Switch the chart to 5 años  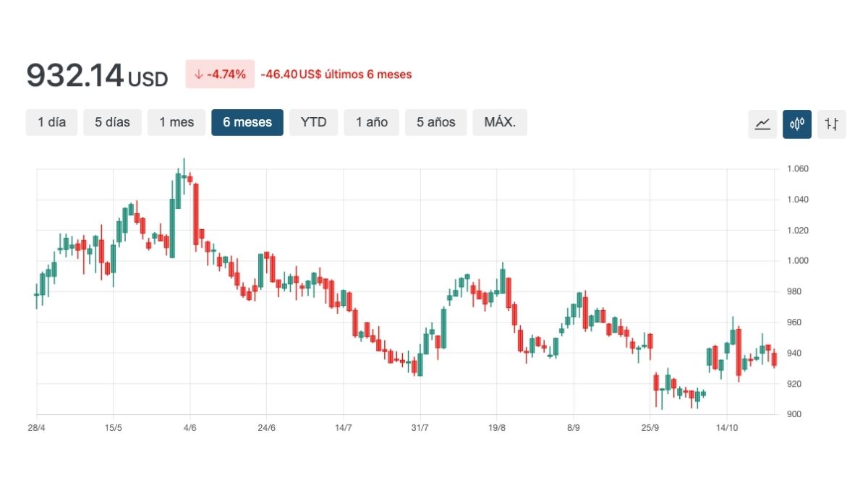click(435, 122)
